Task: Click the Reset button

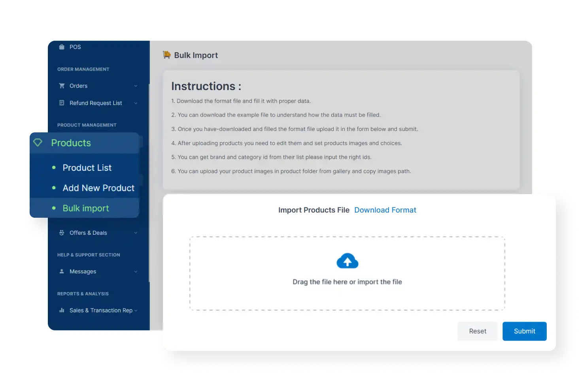Action: click(x=478, y=331)
